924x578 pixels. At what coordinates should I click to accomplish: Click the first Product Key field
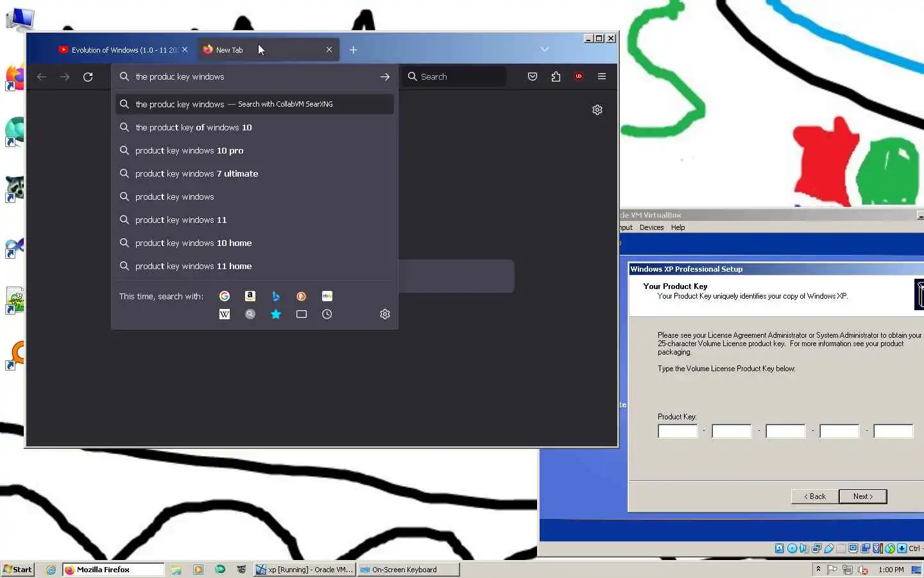click(678, 431)
